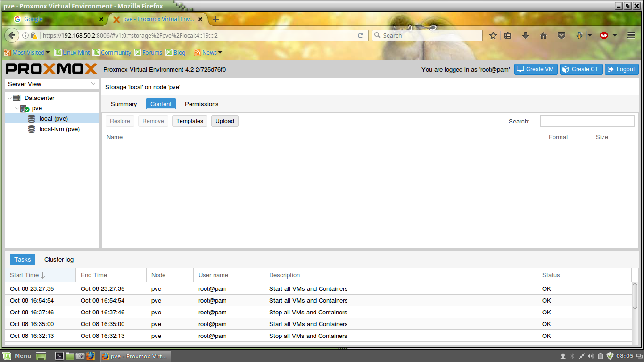The image size is (644, 362).
Task: Click the bookmark star icon
Action: [x=493, y=35]
